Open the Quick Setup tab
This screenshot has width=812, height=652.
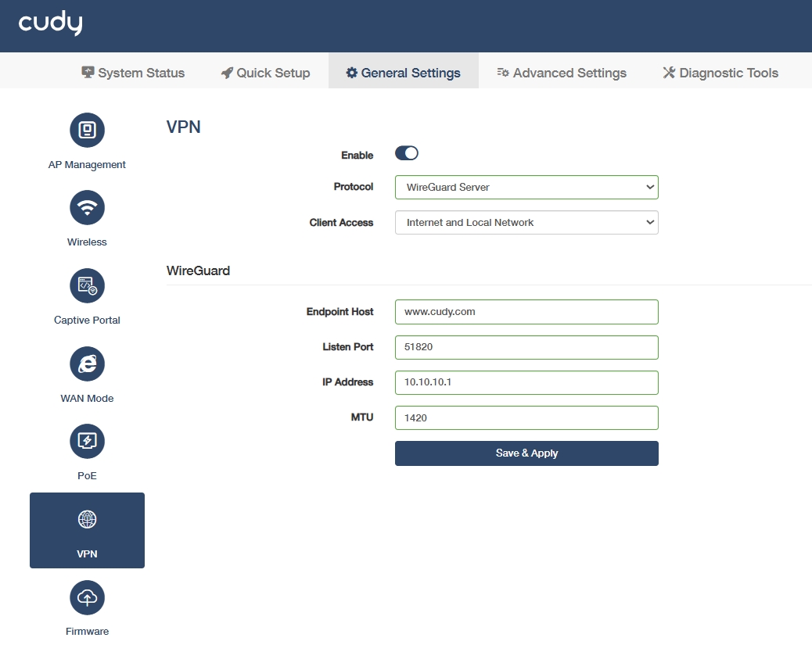click(x=266, y=73)
